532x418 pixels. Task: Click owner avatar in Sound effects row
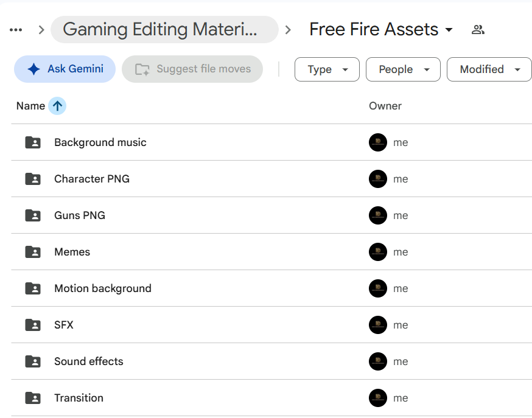pyautogui.click(x=378, y=361)
